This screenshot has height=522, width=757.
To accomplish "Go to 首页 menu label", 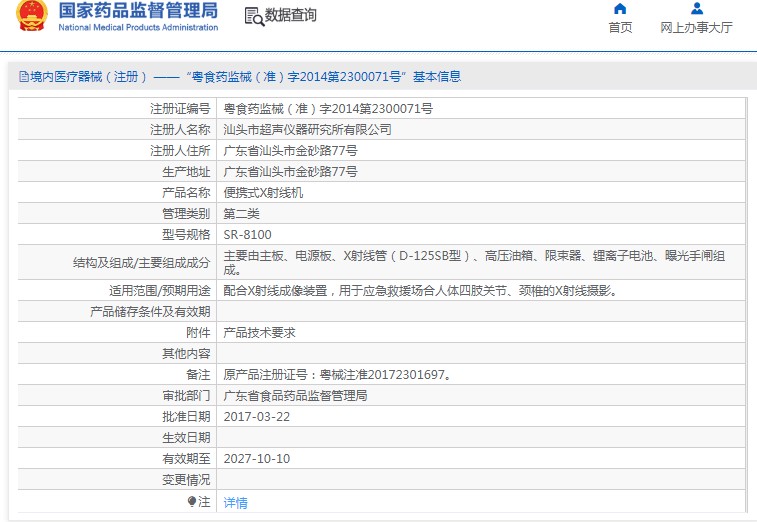I will pyautogui.click(x=620, y=28).
